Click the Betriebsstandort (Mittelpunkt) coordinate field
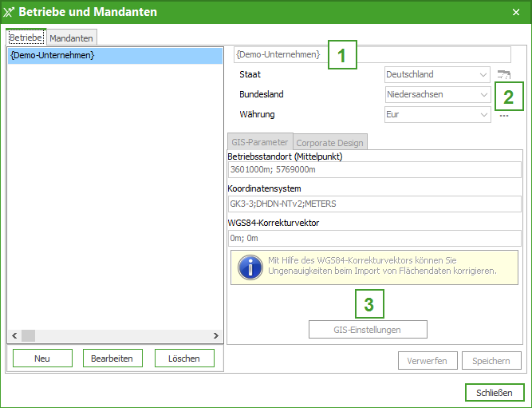 [x=373, y=171]
